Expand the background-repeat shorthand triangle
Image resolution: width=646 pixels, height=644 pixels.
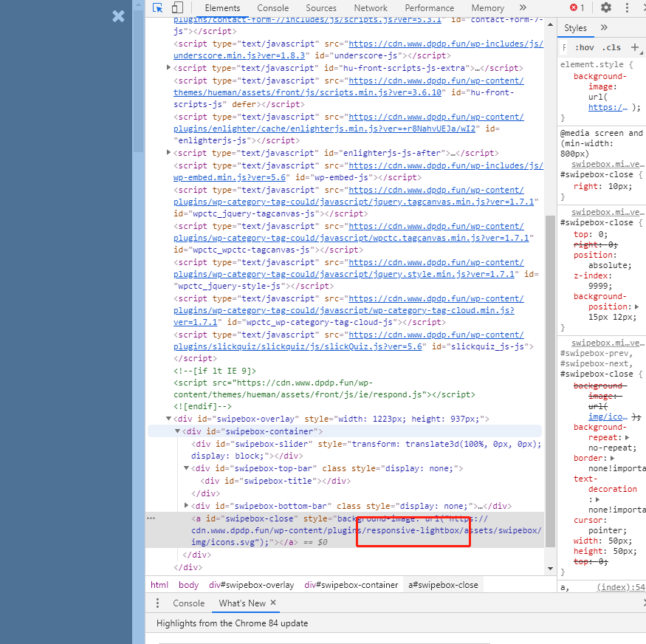click(627, 437)
